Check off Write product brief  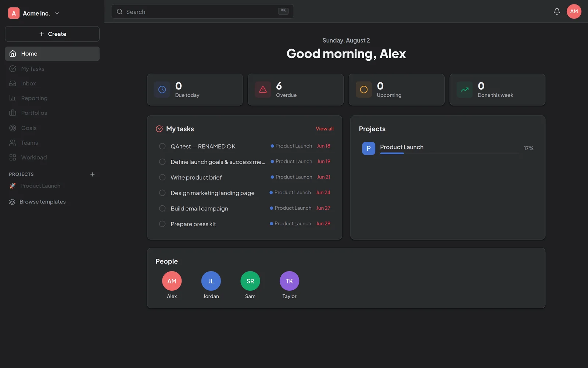(x=162, y=177)
